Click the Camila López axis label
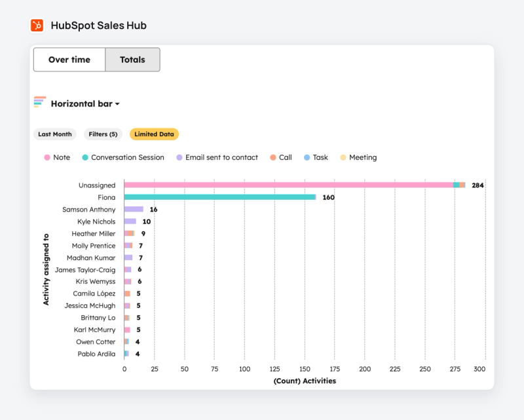Screen dimensions: 524x420 pos(94,294)
